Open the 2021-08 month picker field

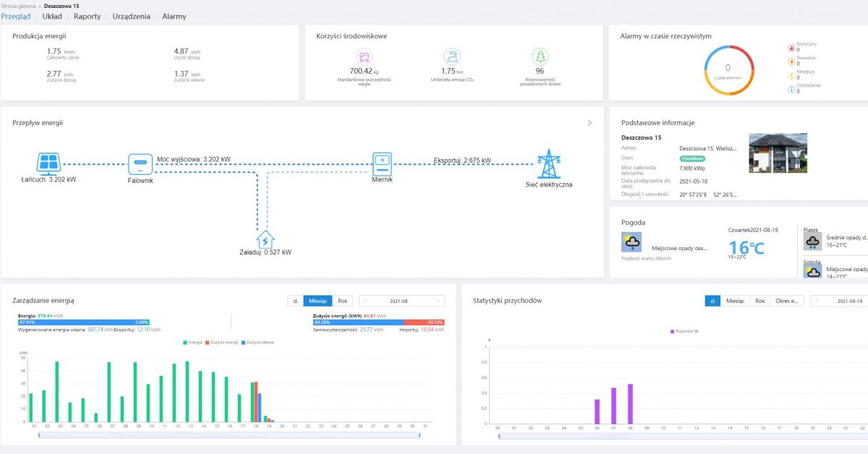click(401, 301)
